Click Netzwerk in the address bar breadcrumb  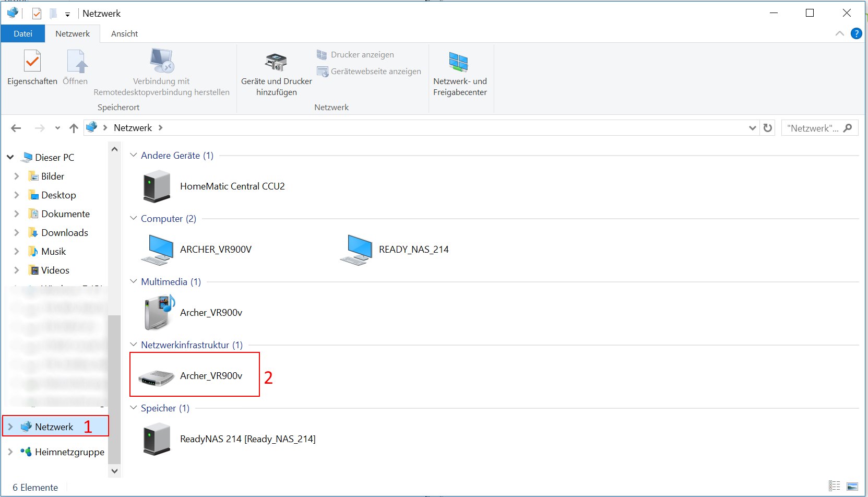pyautogui.click(x=133, y=128)
